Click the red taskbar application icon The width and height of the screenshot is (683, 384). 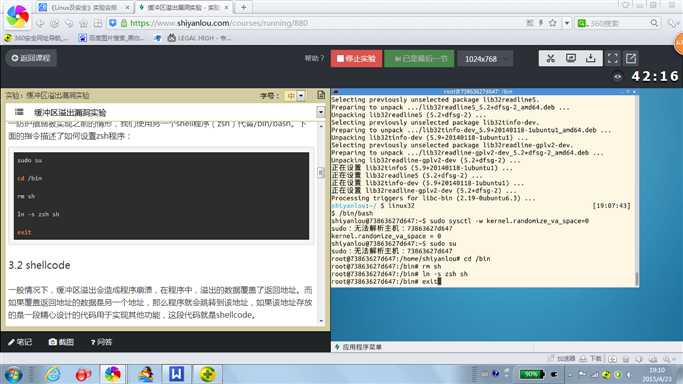(83, 374)
